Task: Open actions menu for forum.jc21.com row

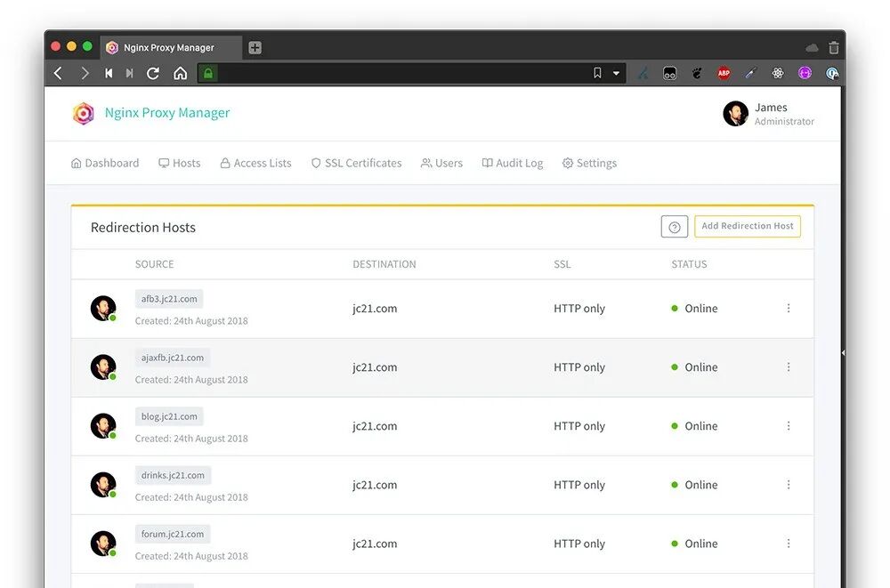Action: click(789, 544)
